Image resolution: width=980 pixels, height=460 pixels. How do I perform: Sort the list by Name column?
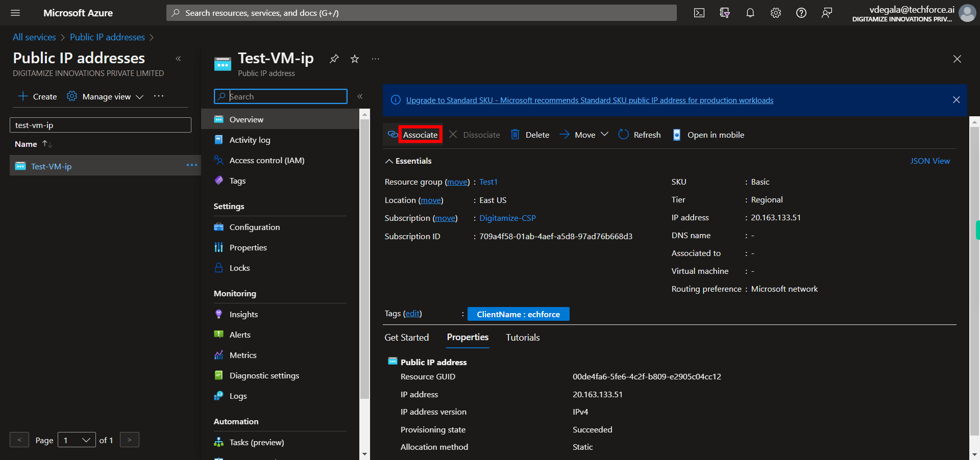point(33,144)
